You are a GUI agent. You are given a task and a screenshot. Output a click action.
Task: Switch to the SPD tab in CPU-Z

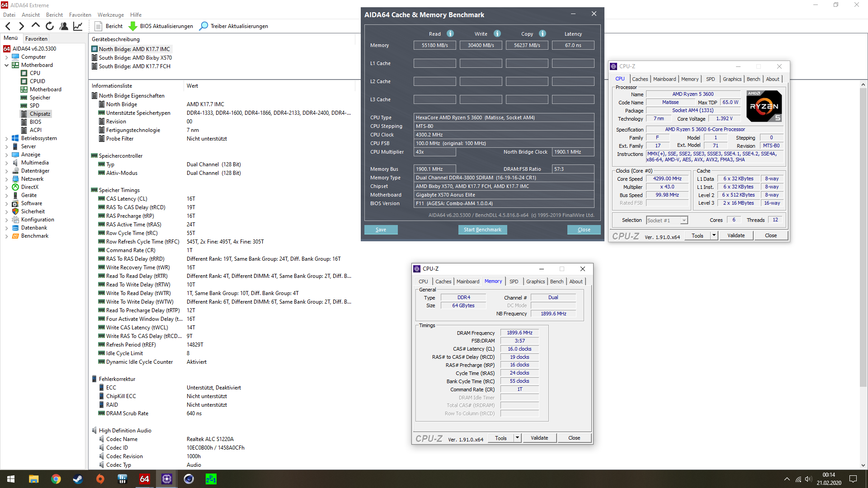pos(711,79)
